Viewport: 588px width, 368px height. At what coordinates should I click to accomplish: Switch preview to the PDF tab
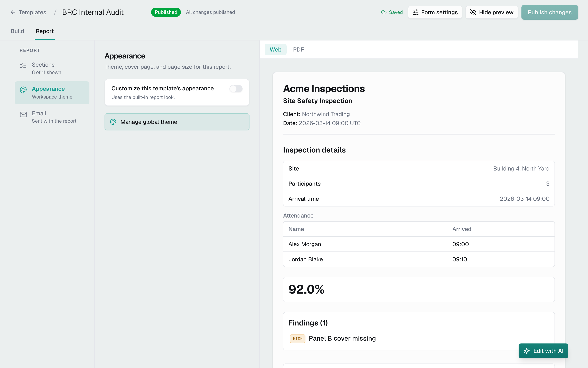(298, 49)
